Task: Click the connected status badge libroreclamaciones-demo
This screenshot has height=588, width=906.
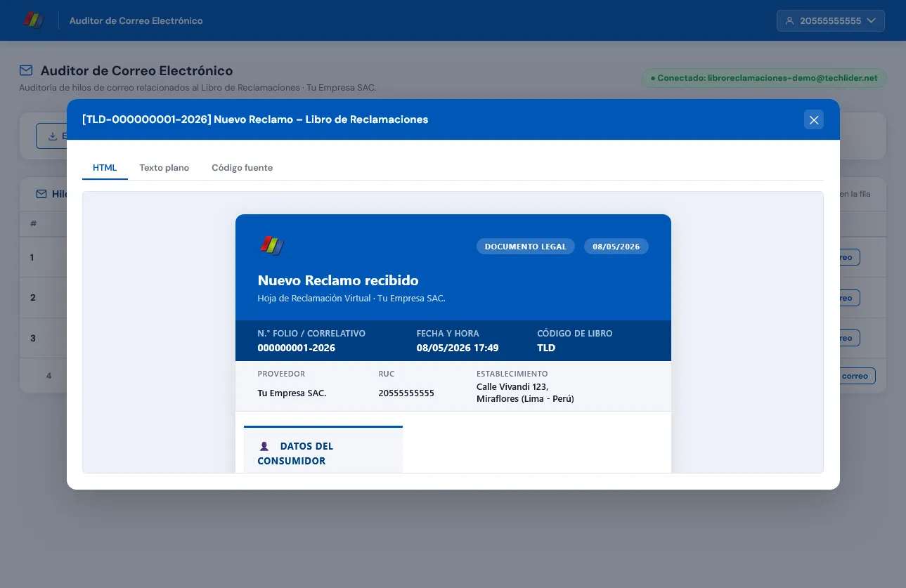Action: click(763, 78)
